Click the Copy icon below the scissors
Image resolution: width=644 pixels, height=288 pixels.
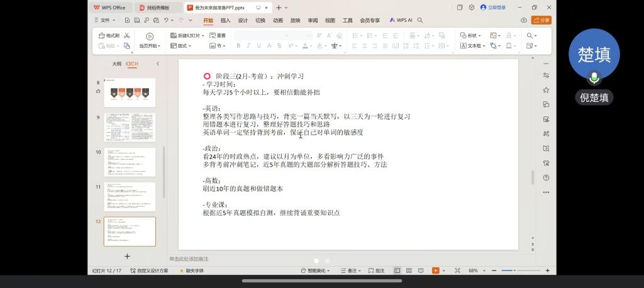[x=127, y=46]
